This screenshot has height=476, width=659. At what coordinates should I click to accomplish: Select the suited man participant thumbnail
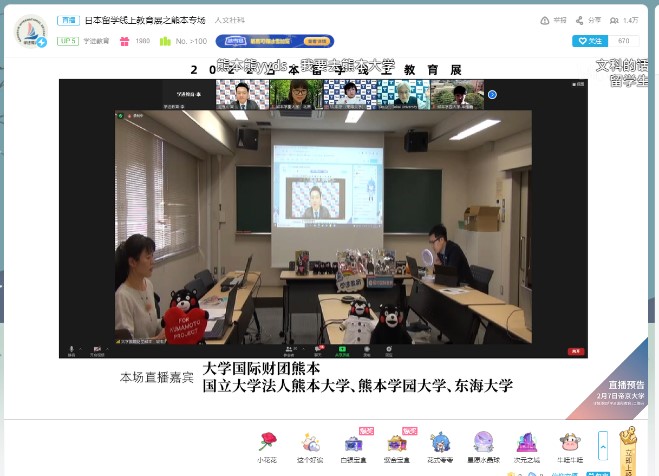[x=242, y=95]
